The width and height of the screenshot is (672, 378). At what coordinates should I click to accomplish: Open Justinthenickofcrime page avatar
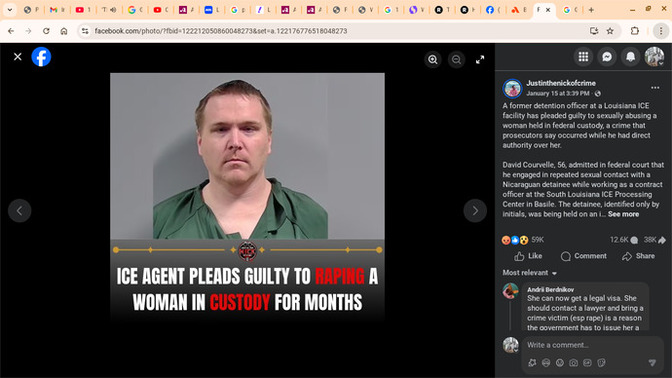point(512,88)
